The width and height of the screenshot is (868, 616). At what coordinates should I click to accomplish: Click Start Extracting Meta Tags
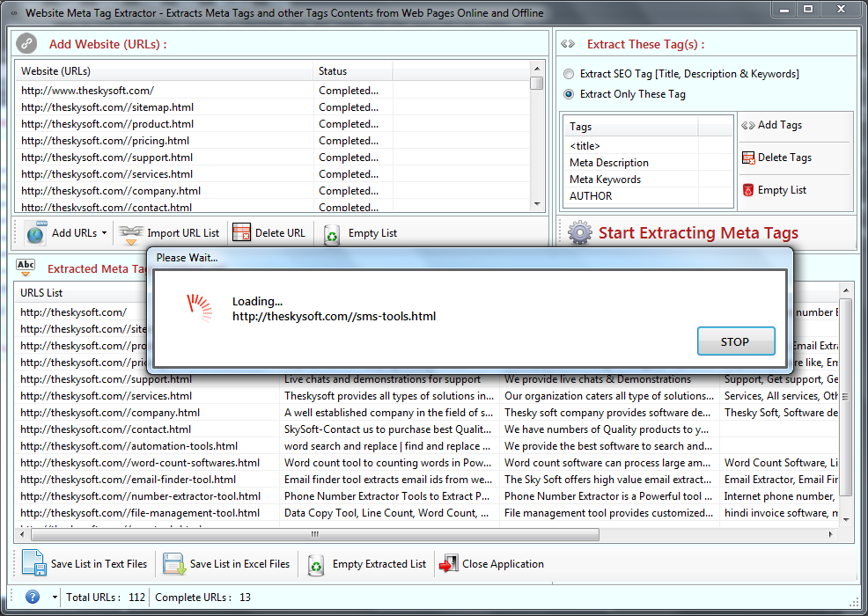point(698,233)
